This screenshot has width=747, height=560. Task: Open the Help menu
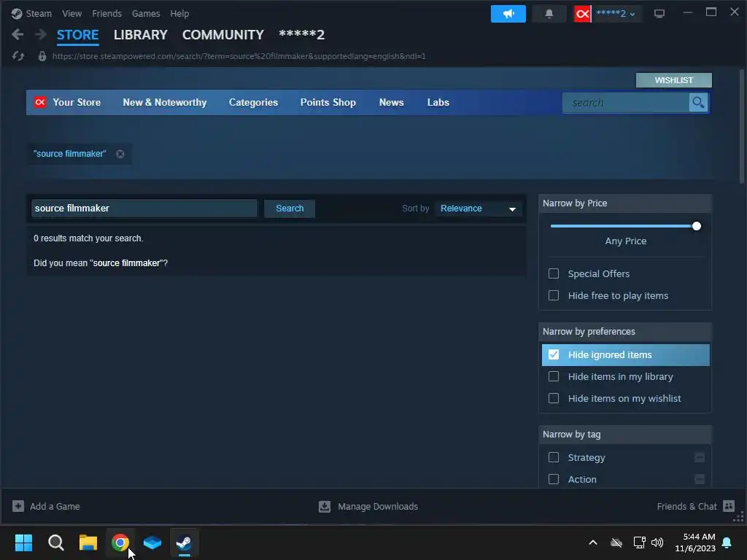[x=179, y=13]
